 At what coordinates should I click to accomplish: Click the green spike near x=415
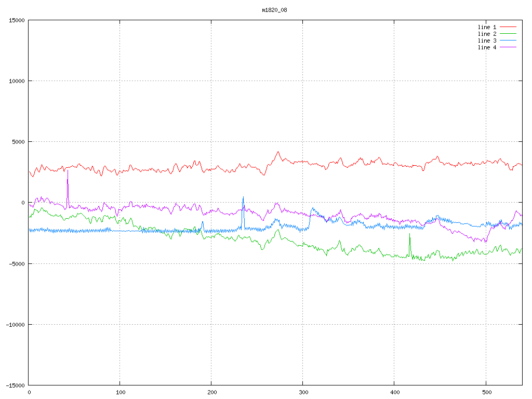(x=409, y=246)
